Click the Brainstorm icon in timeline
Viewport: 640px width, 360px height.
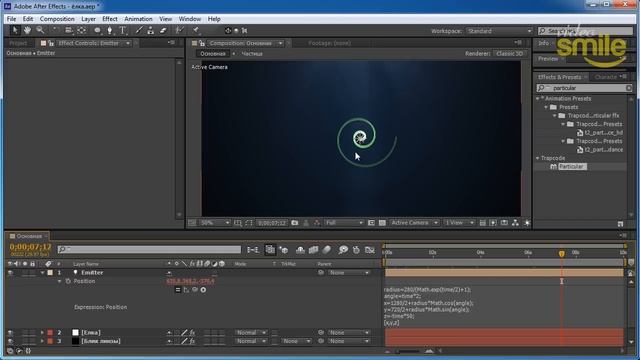(x=343, y=250)
